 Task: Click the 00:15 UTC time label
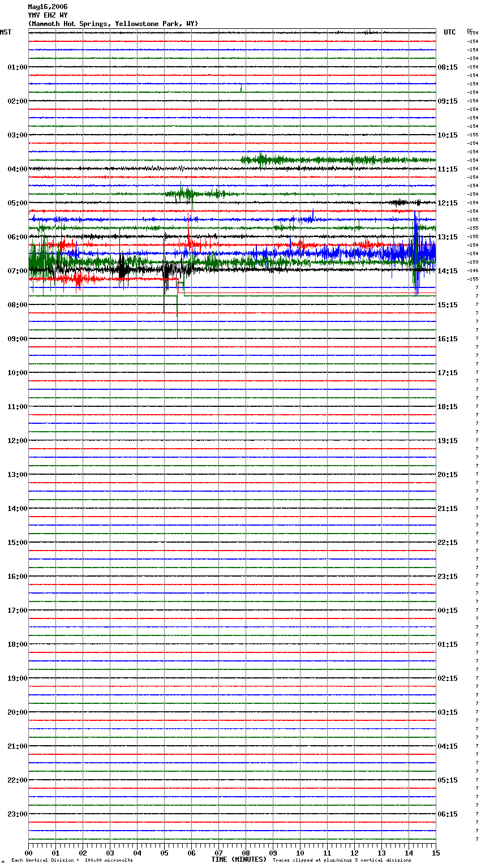tap(448, 611)
